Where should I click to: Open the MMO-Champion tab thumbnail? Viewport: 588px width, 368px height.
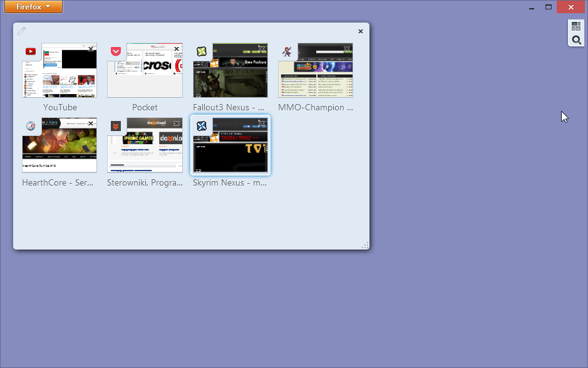(x=316, y=70)
